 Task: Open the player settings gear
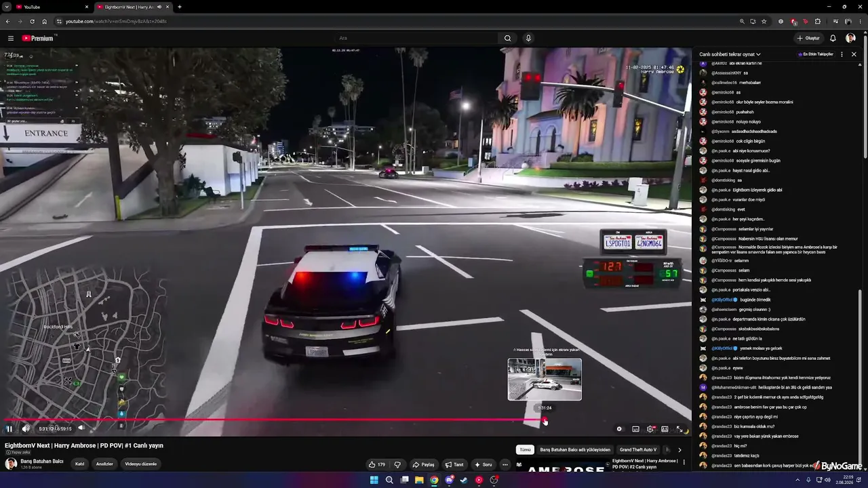[x=650, y=429]
